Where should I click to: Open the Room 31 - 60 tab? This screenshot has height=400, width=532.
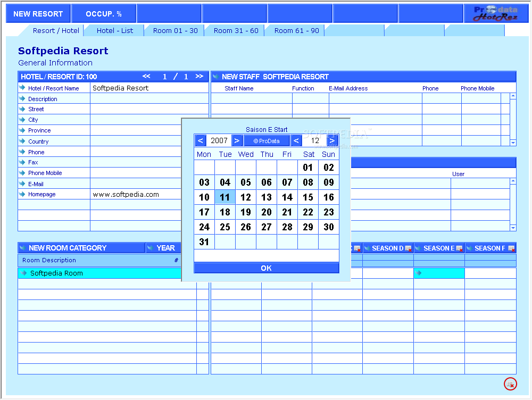coord(236,30)
